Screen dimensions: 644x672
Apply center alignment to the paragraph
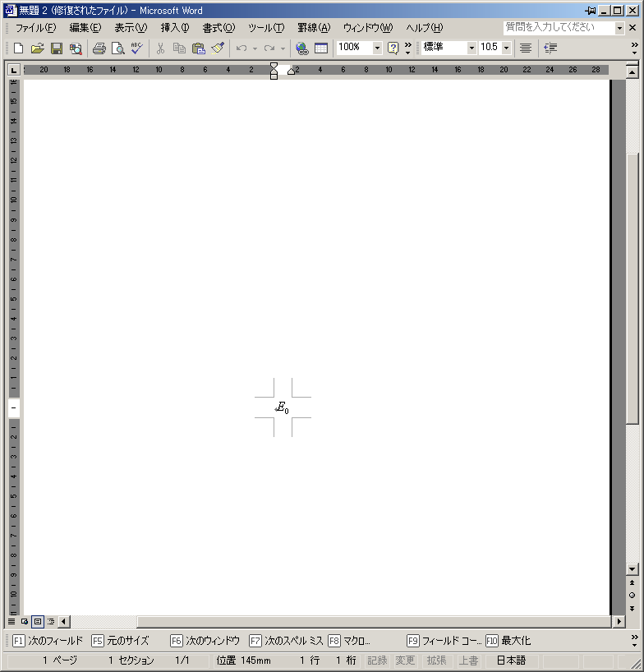click(x=526, y=48)
